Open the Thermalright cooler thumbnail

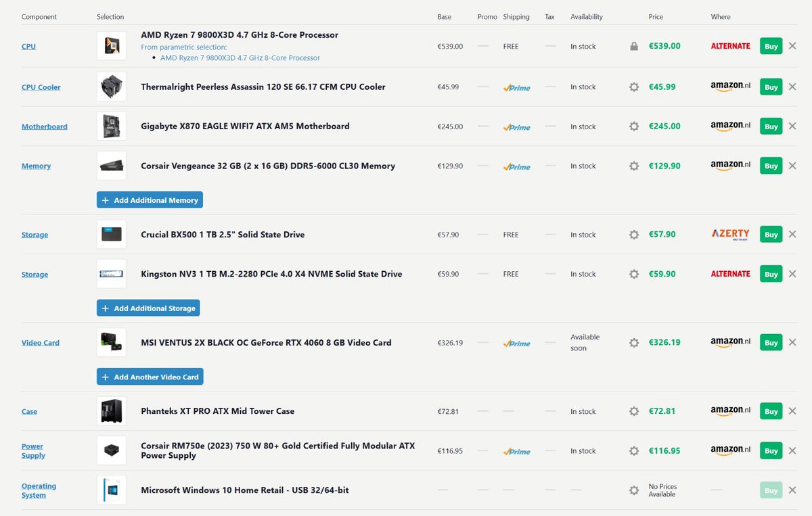(x=112, y=87)
